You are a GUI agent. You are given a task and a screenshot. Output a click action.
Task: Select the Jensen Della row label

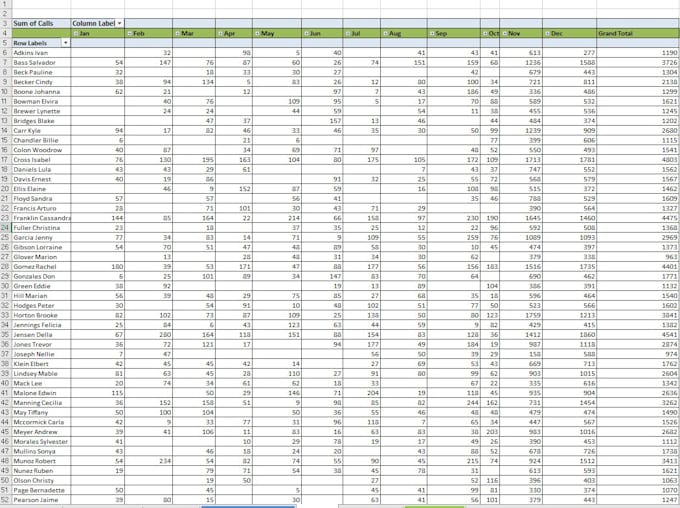[x=41, y=334]
